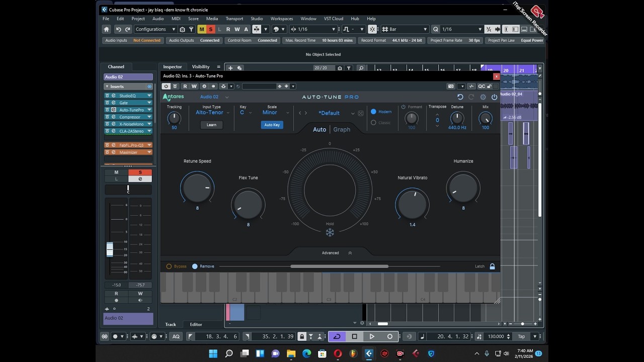Click the Hold snowflake icon
The width and height of the screenshot is (644, 362).
point(330,232)
